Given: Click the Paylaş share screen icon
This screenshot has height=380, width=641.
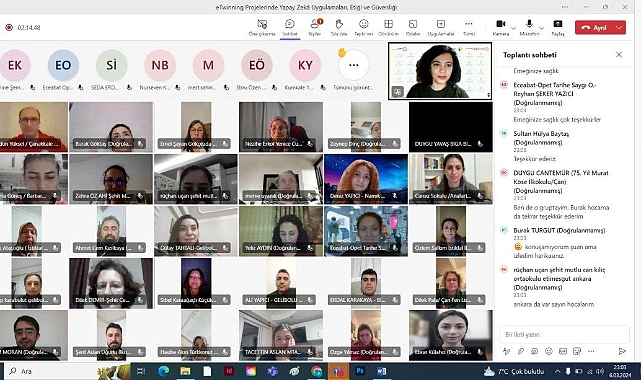Looking at the screenshot, I should pos(558,27).
